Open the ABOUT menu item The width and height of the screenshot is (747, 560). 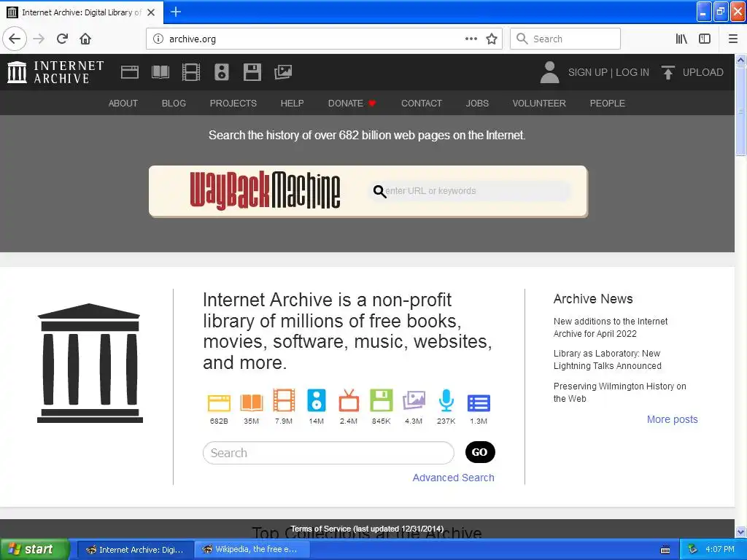123,104
